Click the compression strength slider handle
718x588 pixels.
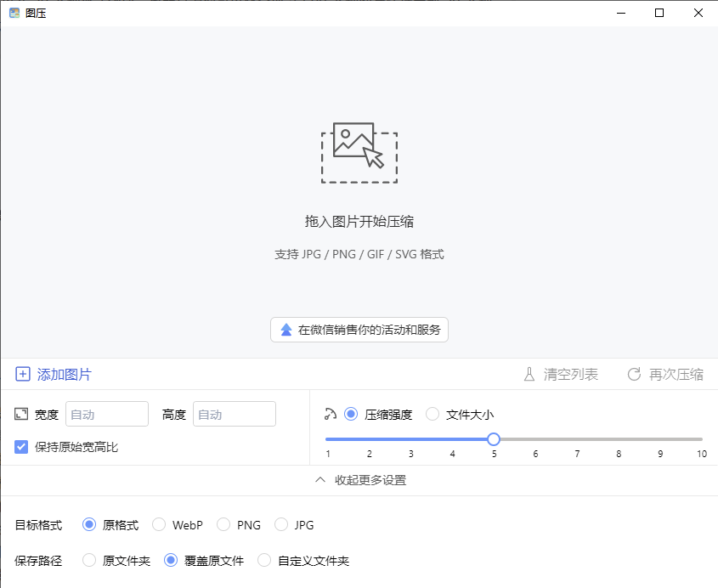tap(494, 439)
